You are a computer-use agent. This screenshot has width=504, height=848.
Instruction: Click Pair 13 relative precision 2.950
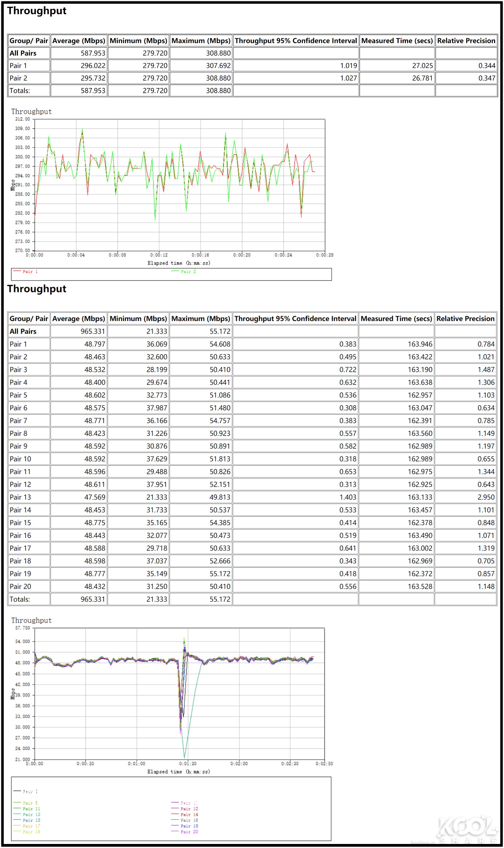(x=486, y=497)
